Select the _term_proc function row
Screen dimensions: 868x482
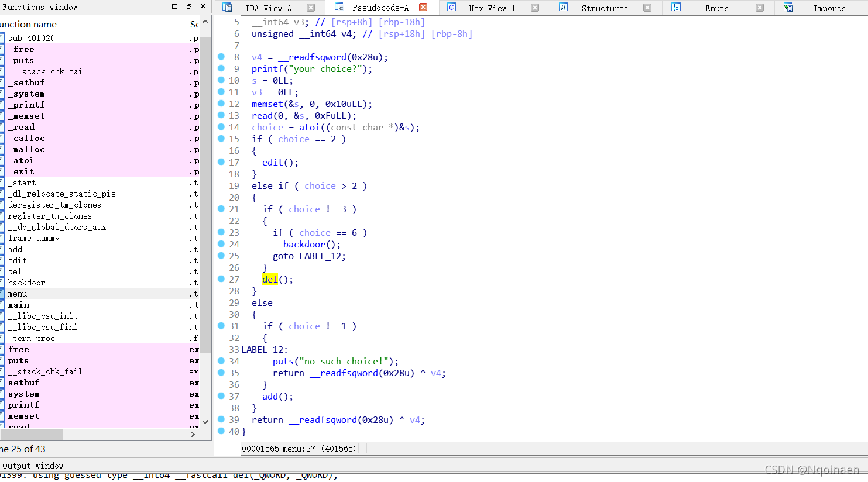(x=100, y=338)
